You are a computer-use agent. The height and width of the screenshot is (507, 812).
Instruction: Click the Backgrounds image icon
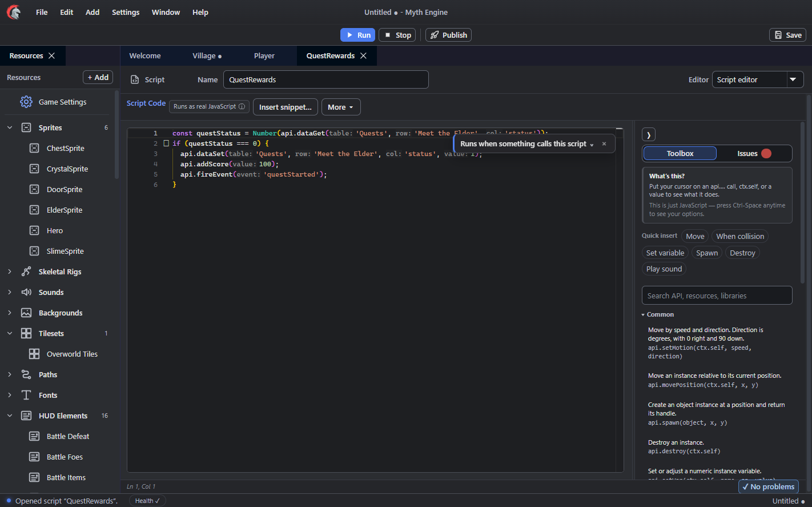pos(26,313)
